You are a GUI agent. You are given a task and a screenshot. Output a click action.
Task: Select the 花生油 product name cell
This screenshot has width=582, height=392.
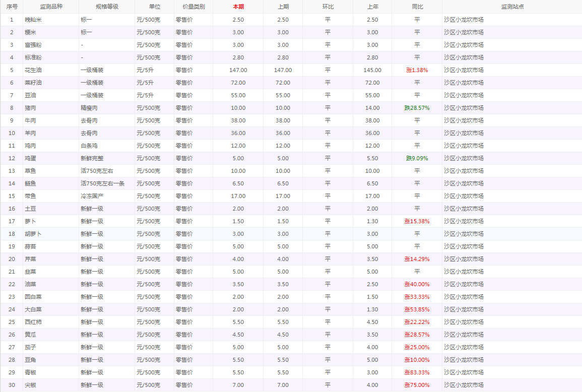[x=33, y=70]
